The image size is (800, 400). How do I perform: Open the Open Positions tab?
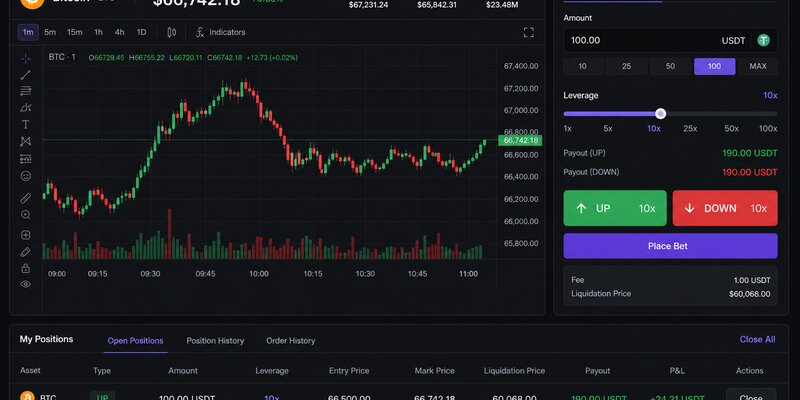tap(135, 341)
